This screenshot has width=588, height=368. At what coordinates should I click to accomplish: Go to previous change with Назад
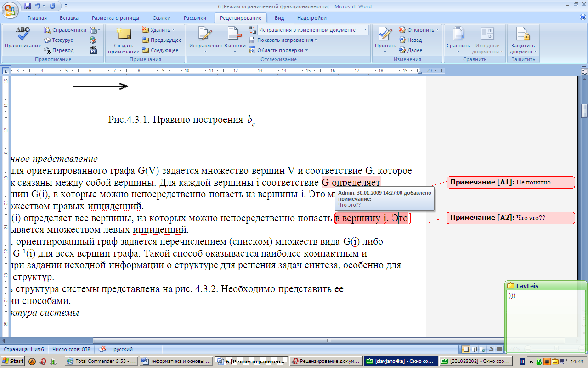tap(410, 40)
